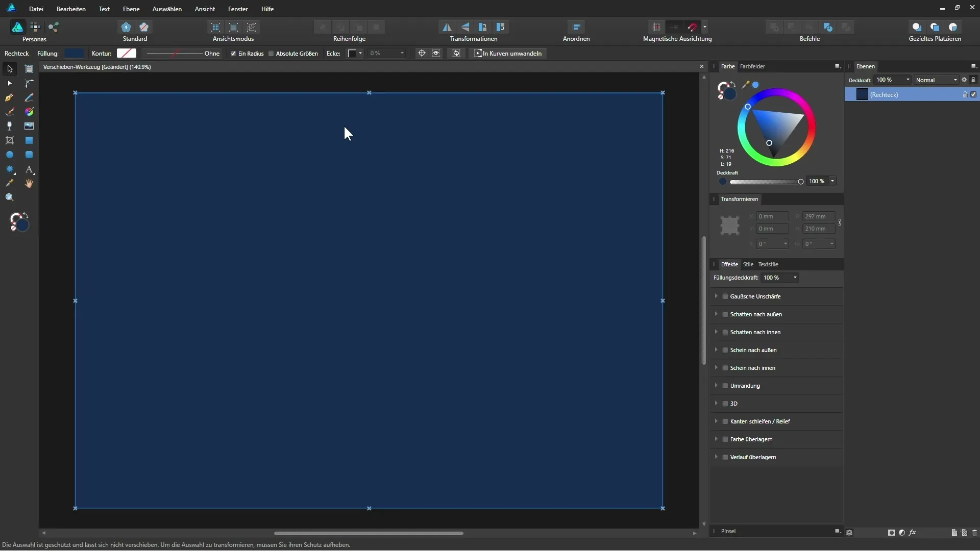Screen dimensions: 980x551
Task: Enable the Schatten nach außen checkbox
Action: tap(725, 314)
